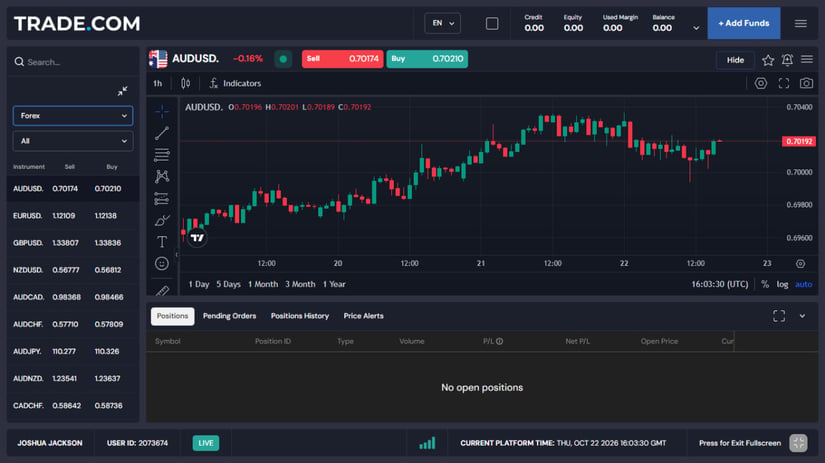
Task: Open candlestick chart style selector
Action: (185, 83)
